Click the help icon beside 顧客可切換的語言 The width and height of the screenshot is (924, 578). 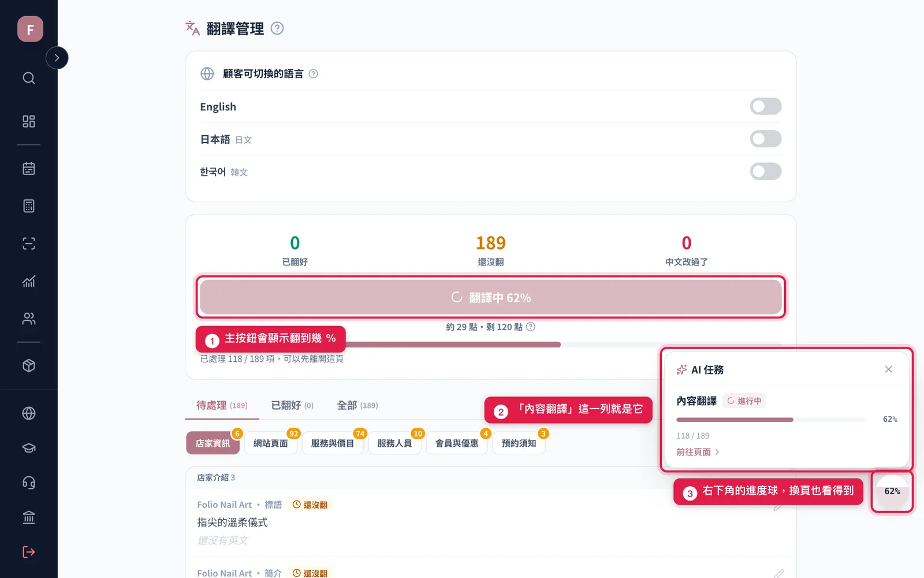click(314, 74)
